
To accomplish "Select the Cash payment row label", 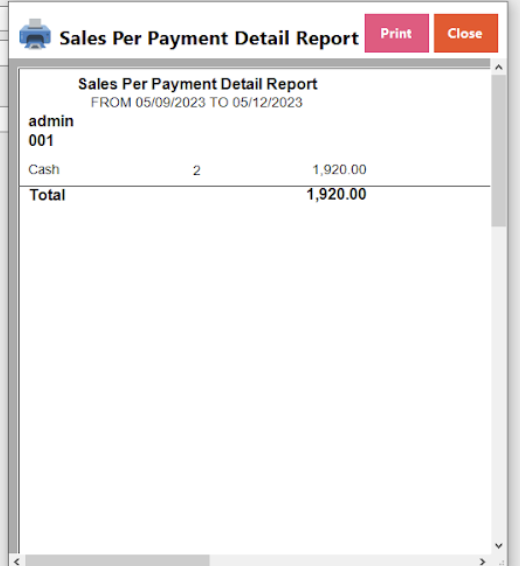I will point(44,170).
